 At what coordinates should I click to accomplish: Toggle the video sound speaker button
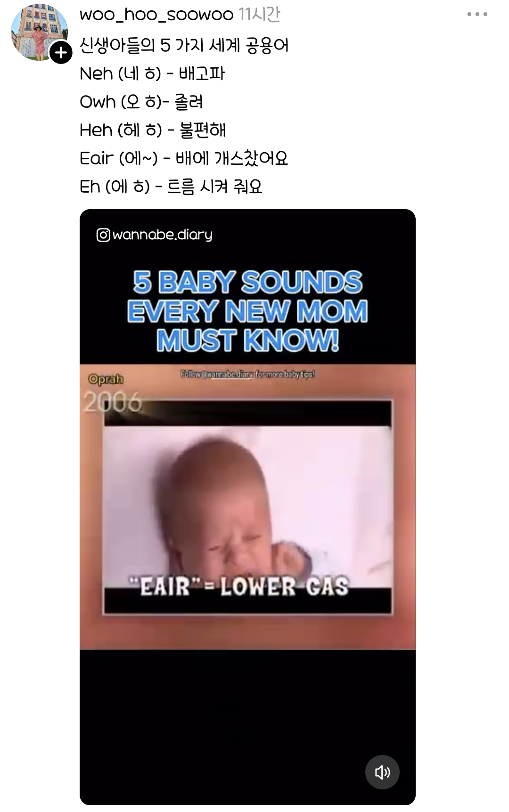pos(382,772)
